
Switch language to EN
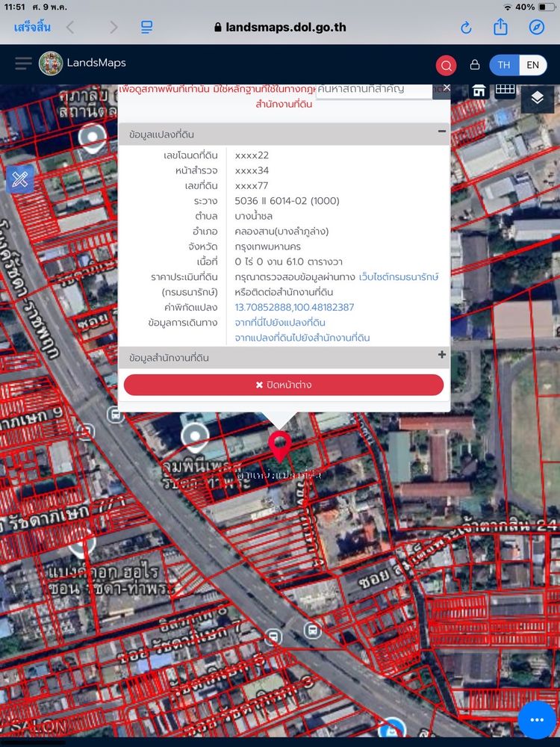[532, 65]
